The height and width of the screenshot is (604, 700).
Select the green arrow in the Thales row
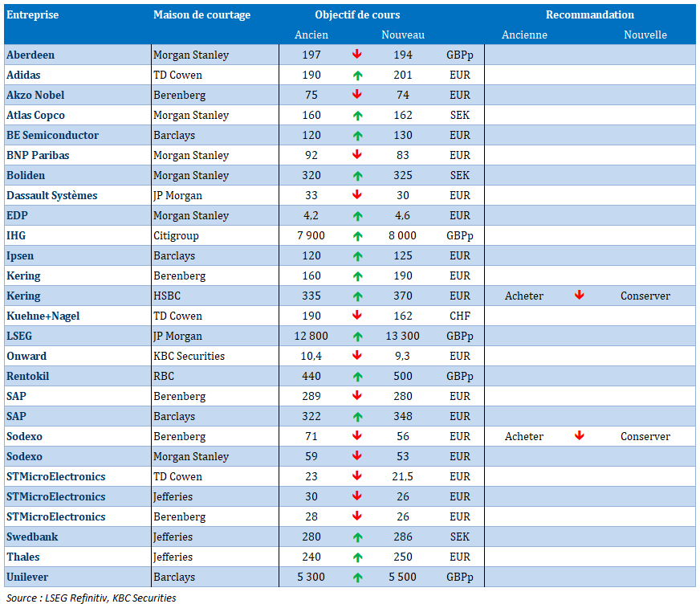coord(357,557)
